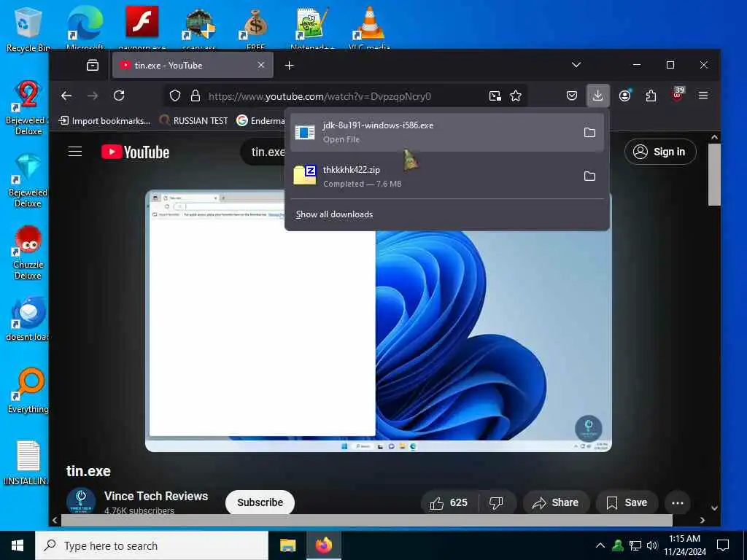Open the more actions three-dot menu

pyautogui.click(x=678, y=502)
